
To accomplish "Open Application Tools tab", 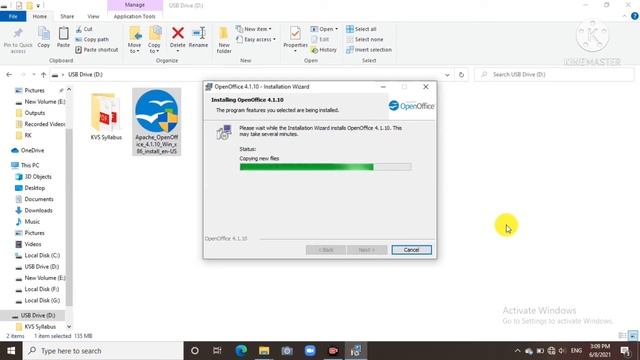I will 135,16.
